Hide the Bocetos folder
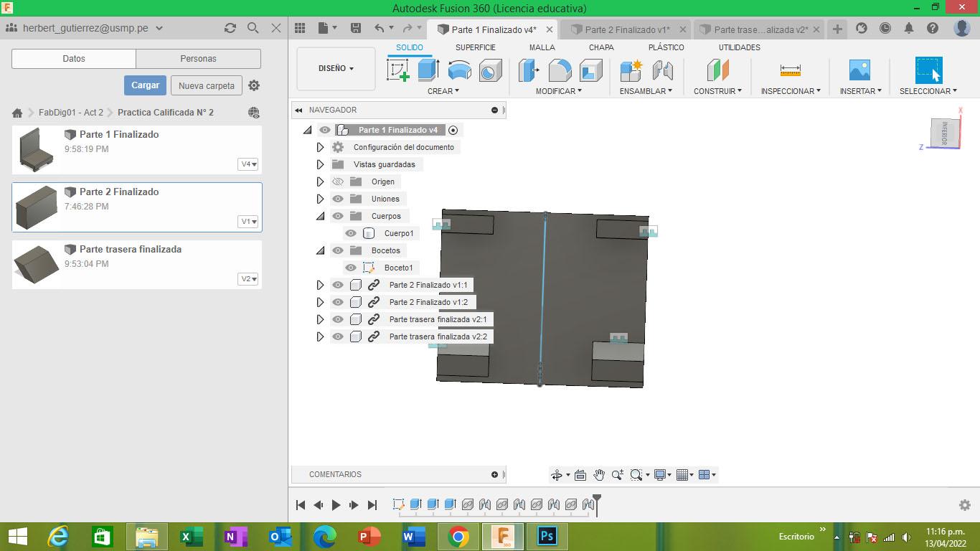The height and width of the screenshot is (551, 980). pyautogui.click(x=338, y=250)
